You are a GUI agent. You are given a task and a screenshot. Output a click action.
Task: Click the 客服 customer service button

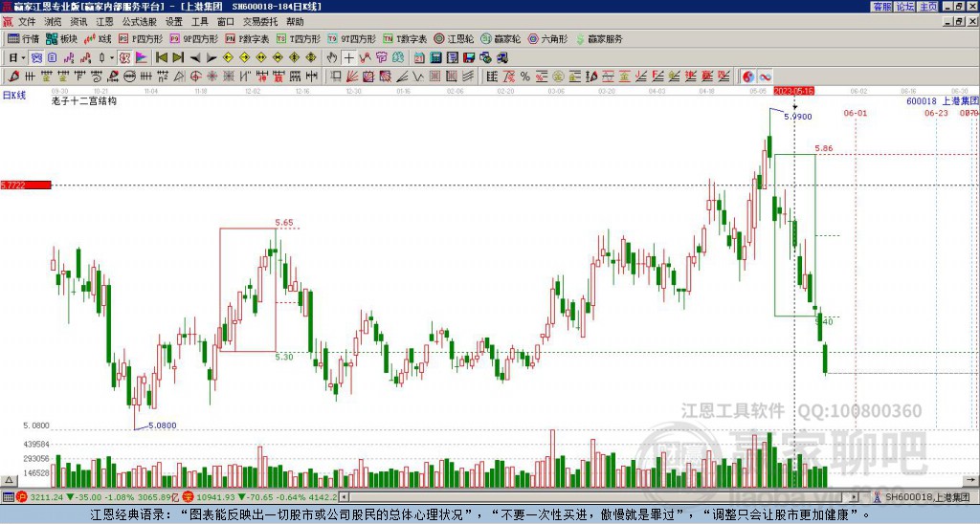click(x=881, y=6)
